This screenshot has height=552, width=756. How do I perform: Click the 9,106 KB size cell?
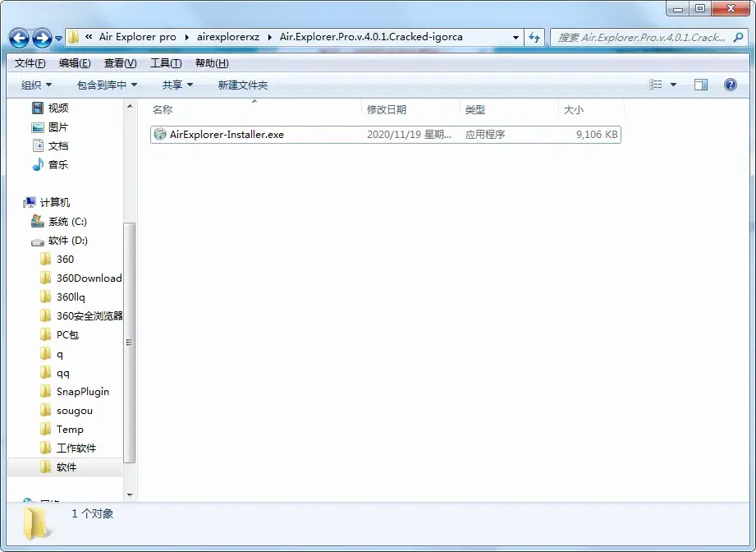pyautogui.click(x=597, y=135)
